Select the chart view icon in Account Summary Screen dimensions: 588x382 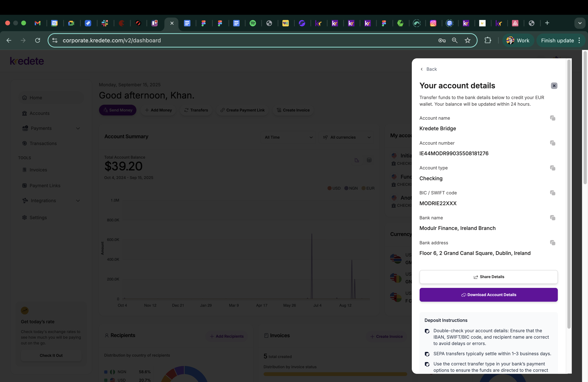coord(357,160)
